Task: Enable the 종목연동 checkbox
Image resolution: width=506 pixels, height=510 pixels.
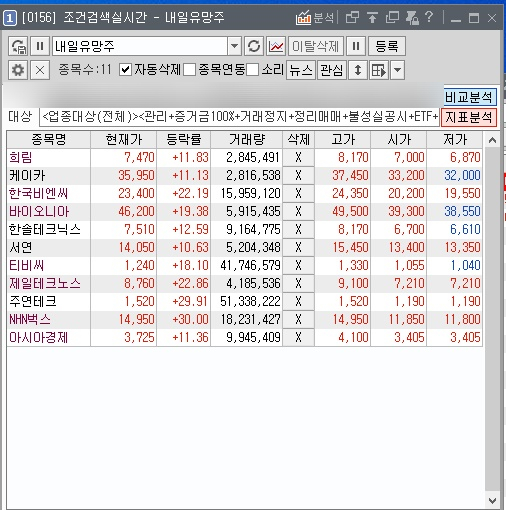Action: coord(189,70)
